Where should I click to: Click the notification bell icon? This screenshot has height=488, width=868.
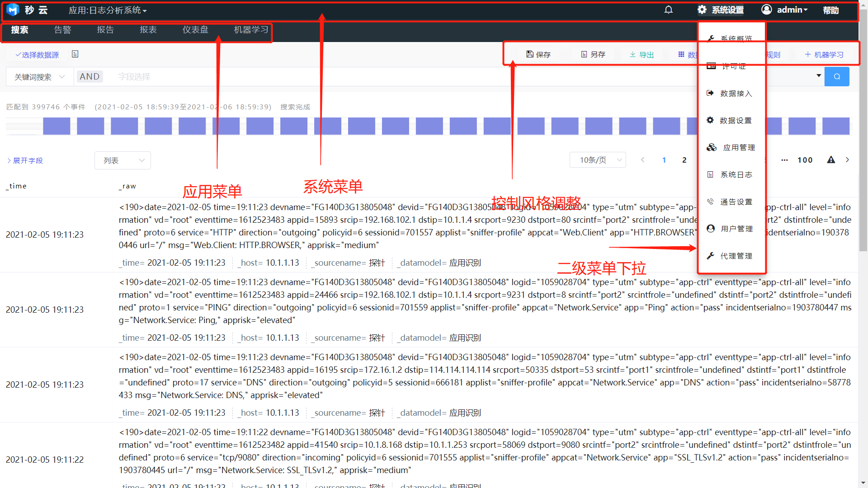pos(669,10)
